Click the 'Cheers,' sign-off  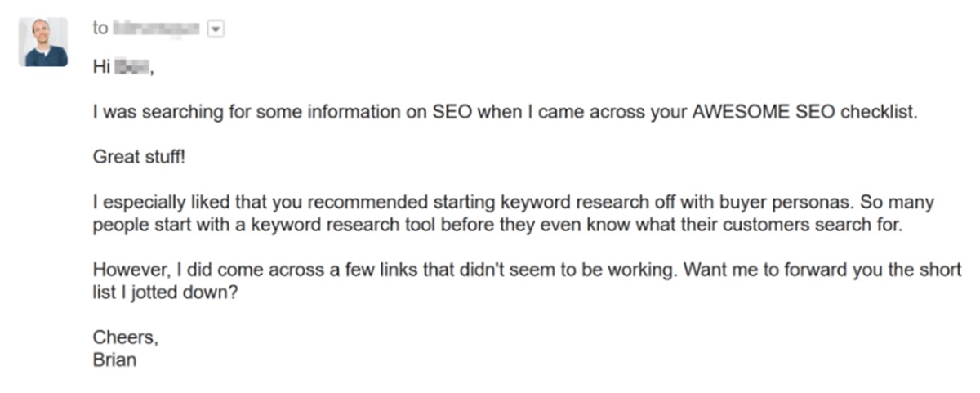(x=119, y=337)
